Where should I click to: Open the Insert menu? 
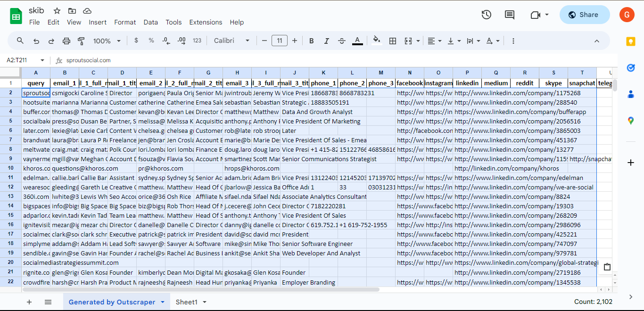click(98, 22)
